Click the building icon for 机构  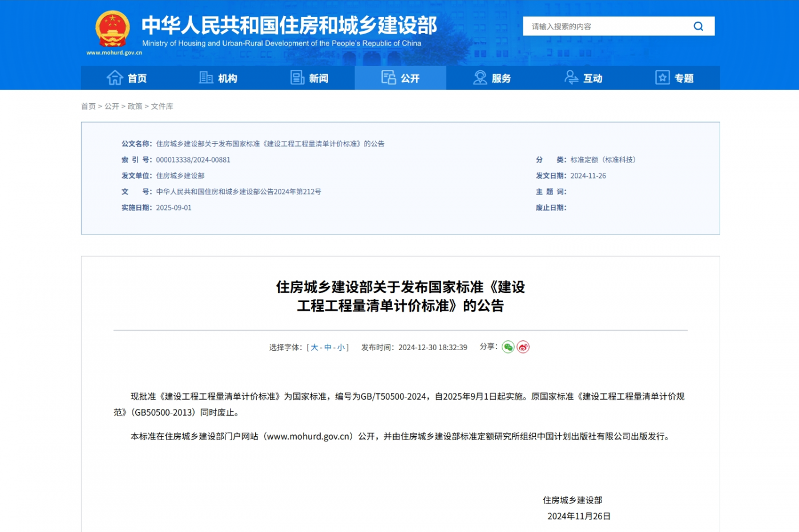tap(205, 78)
